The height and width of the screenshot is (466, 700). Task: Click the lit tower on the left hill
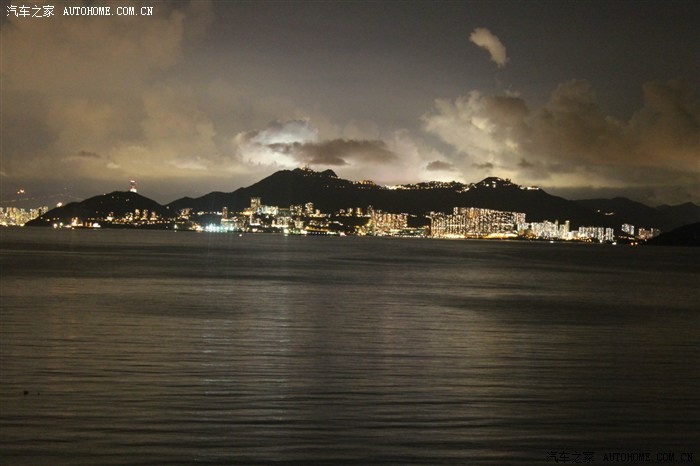pos(132,186)
